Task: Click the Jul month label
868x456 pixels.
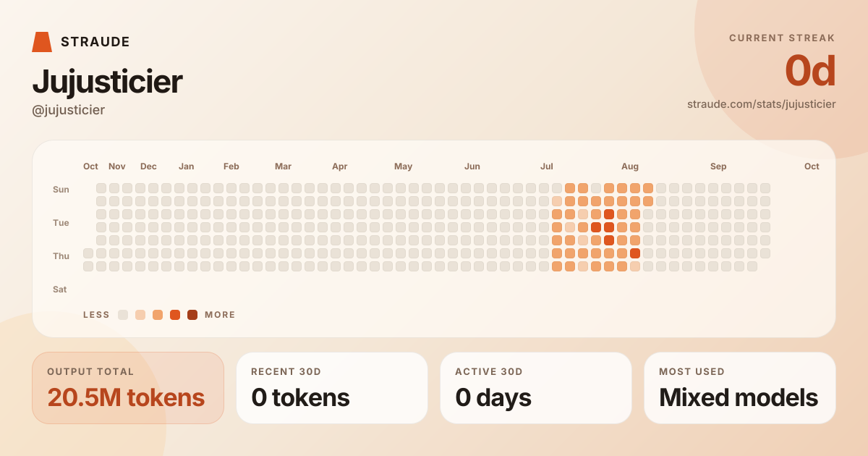Action: (547, 166)
